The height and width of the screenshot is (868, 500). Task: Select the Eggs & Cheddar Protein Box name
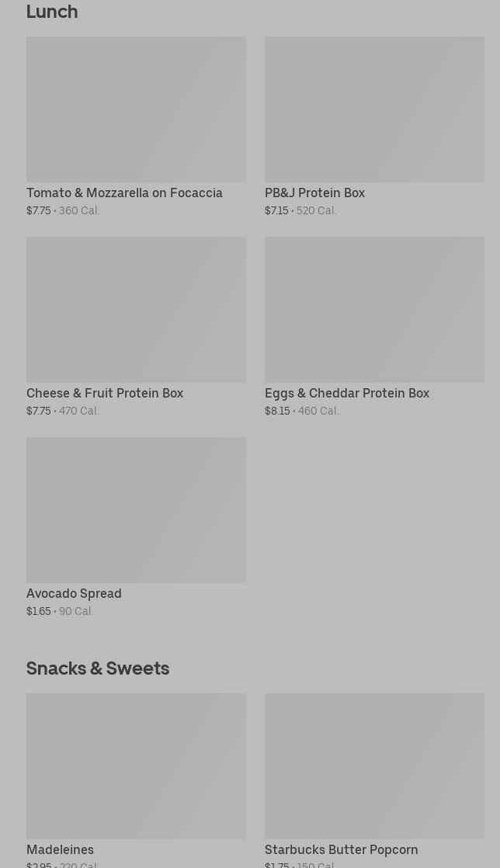pos(347,393)
